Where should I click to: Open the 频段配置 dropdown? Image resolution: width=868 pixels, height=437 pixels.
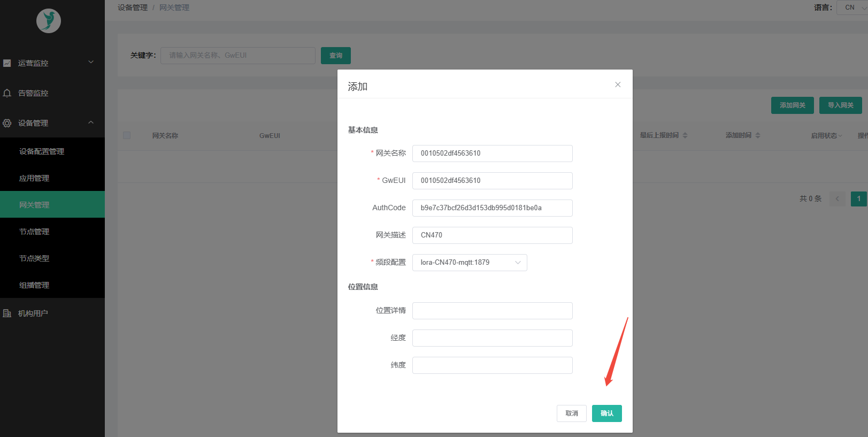[x=469, y=263]
